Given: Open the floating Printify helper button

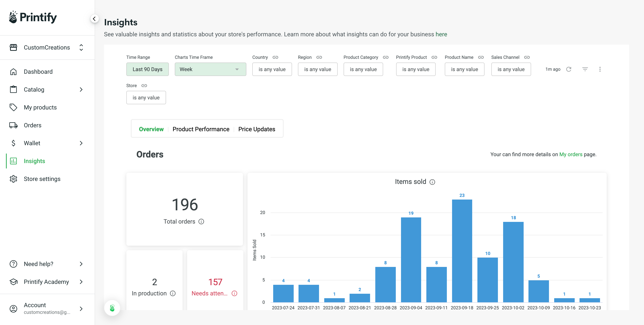Looking at the screenshot, I should (x=112, y=308).
